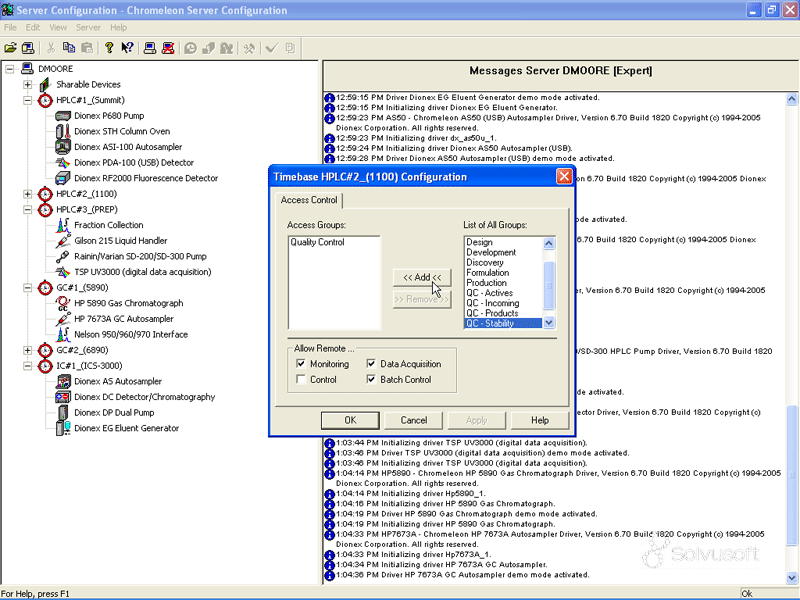
Task: Expand the GC#2_(6890) timebase node
Action: click(x=28, y=350)
